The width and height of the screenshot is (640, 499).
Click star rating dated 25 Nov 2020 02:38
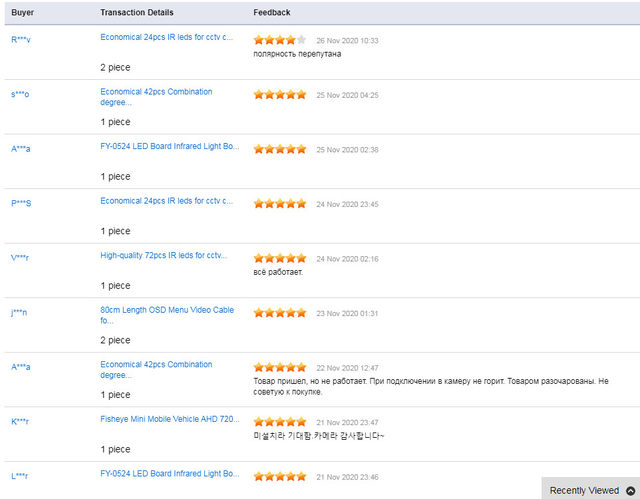(280, 149)
